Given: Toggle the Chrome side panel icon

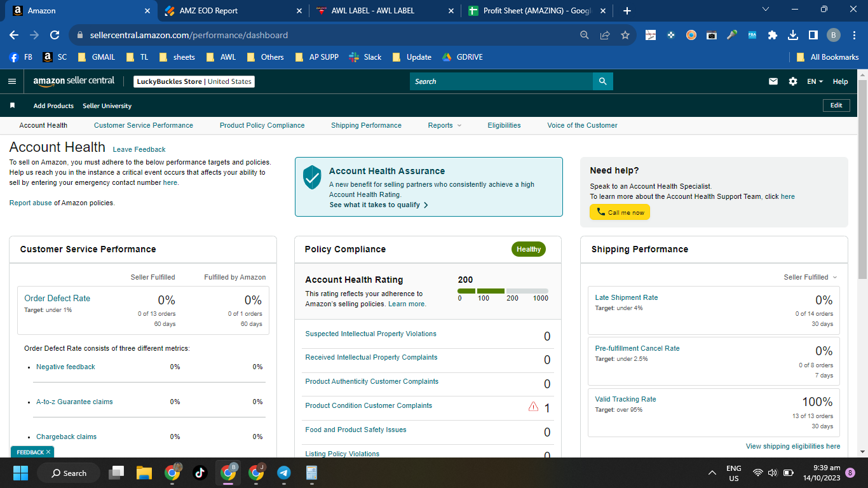Looking at the screenshot, I should coord(813,35).
